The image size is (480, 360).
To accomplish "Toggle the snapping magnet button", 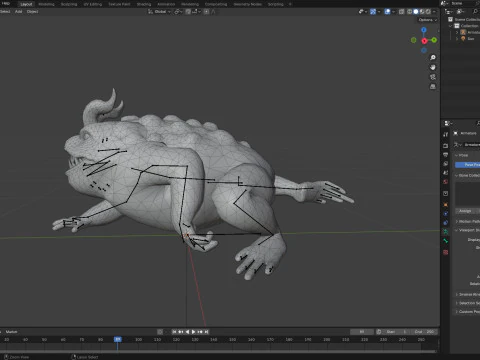I will coord(188,12).
